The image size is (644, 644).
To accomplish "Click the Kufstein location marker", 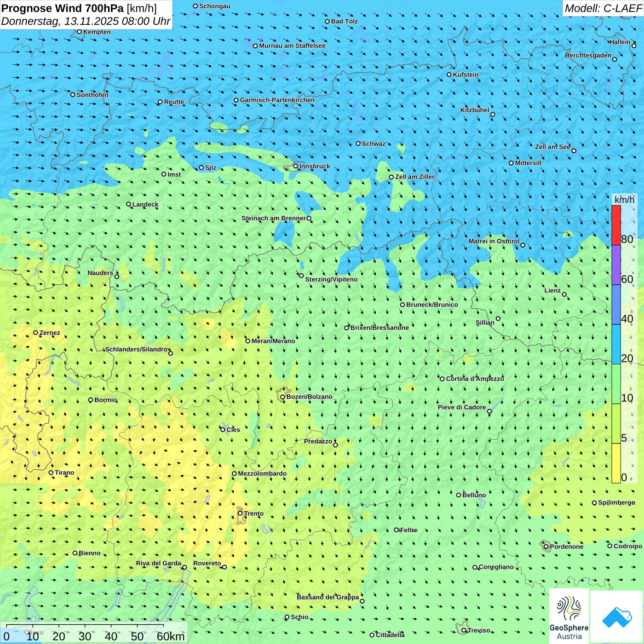I will tap(449, 75).
